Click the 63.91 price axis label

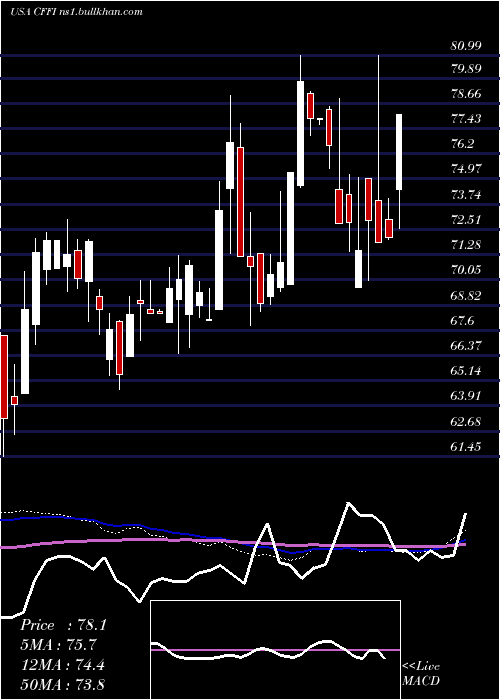pos(466,396)
